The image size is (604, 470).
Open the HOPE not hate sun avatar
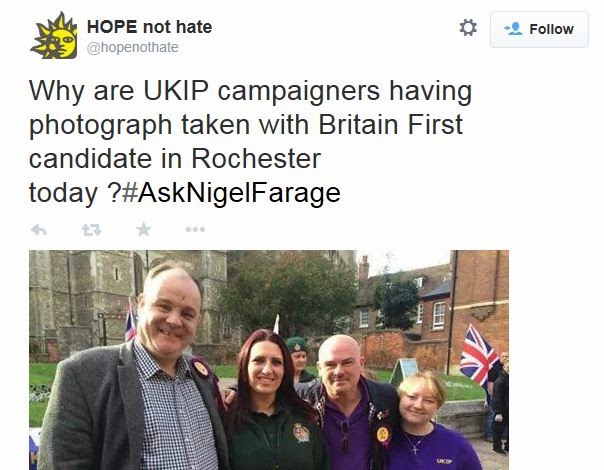[x=54, y=36]
